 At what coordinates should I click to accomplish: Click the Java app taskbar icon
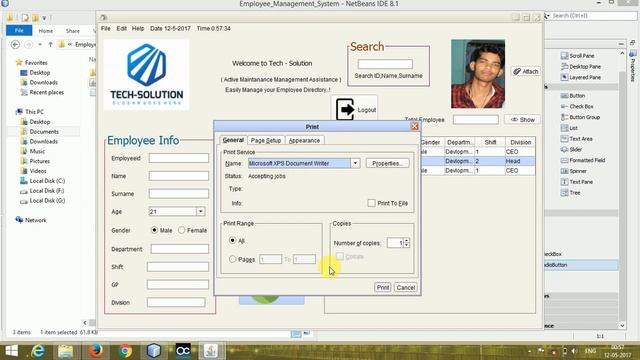coord(211,351)
